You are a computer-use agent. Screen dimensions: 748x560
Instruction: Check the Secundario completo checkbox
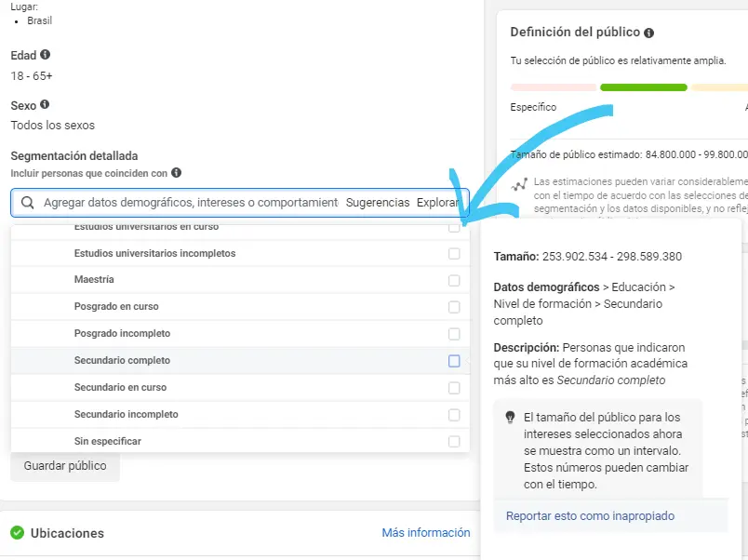(454, 361)
